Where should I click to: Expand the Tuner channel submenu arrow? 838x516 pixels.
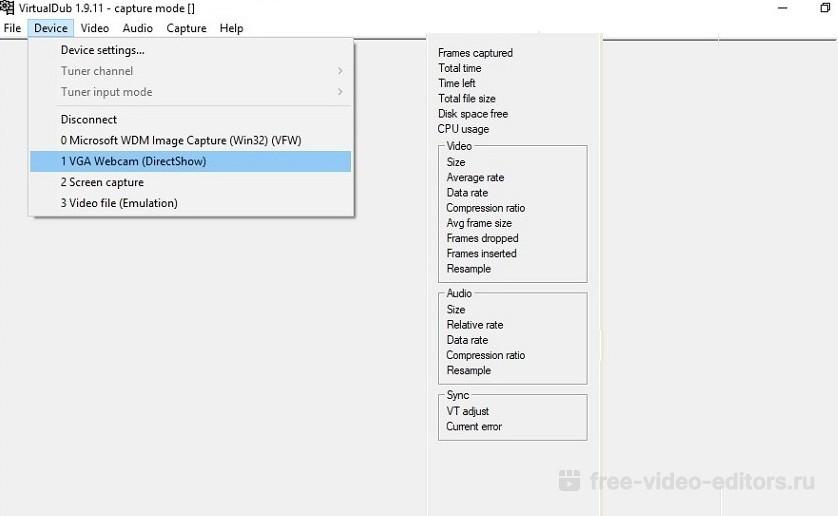pyautogui.click(x=340, y=71)
